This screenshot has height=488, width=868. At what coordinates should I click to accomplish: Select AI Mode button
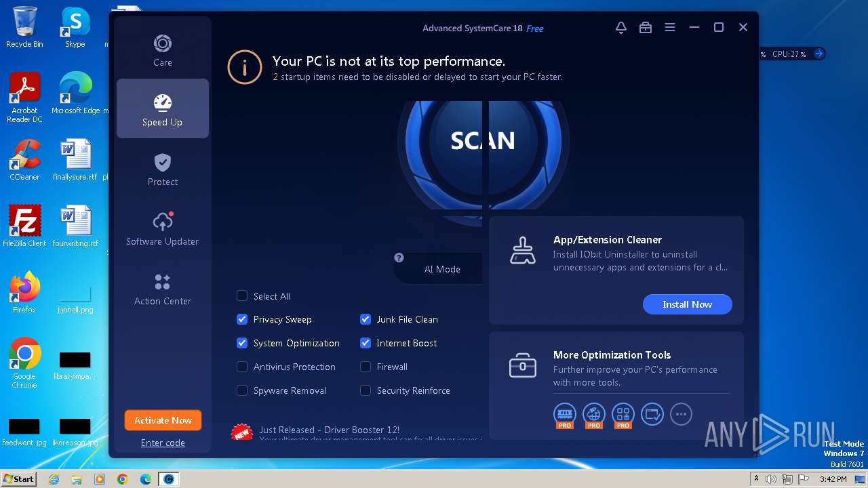439,268
